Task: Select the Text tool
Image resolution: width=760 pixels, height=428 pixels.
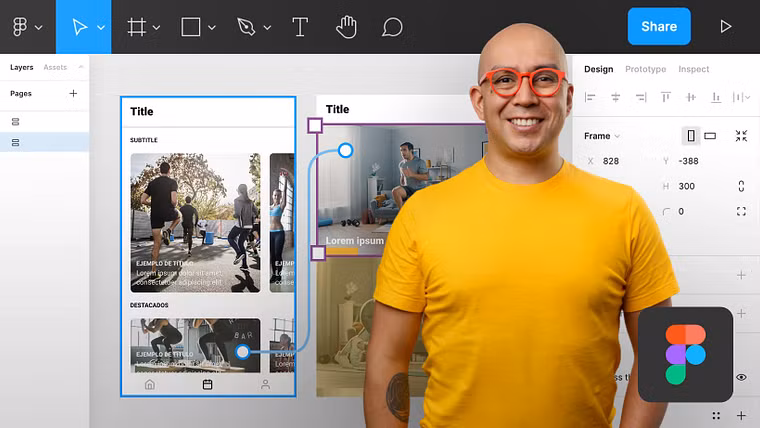Action: [300, 27]
